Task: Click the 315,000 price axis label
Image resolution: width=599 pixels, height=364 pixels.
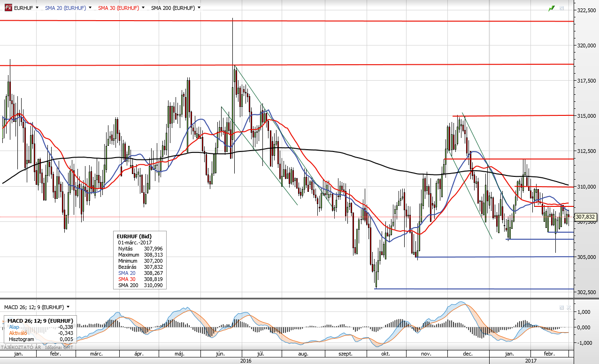Action: (586, 116)
